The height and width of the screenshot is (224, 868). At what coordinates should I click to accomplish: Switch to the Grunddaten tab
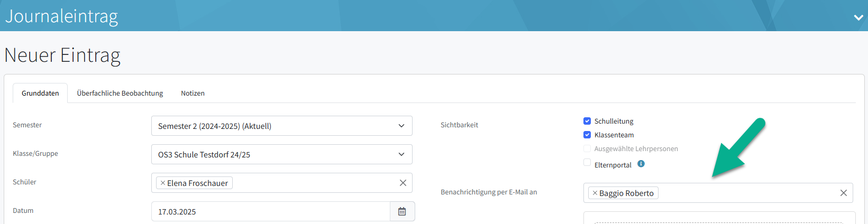pos(40,93)
